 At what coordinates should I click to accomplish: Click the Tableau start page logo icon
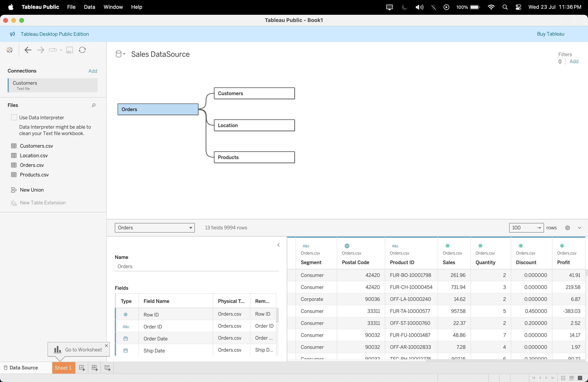pyautogui.click(x=10, y=50)
